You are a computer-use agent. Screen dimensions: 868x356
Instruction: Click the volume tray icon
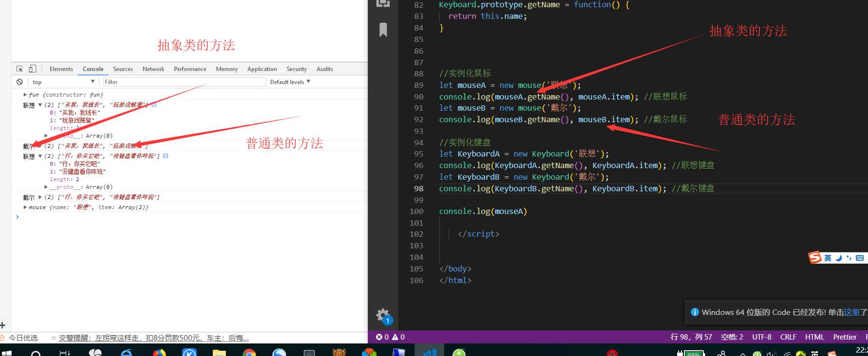[771, 354]
